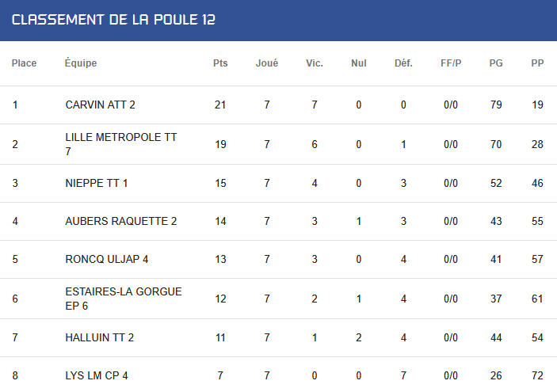Select the HALLUIN TT 2 team name
The image size is (557, 392).
pos(100,337)
